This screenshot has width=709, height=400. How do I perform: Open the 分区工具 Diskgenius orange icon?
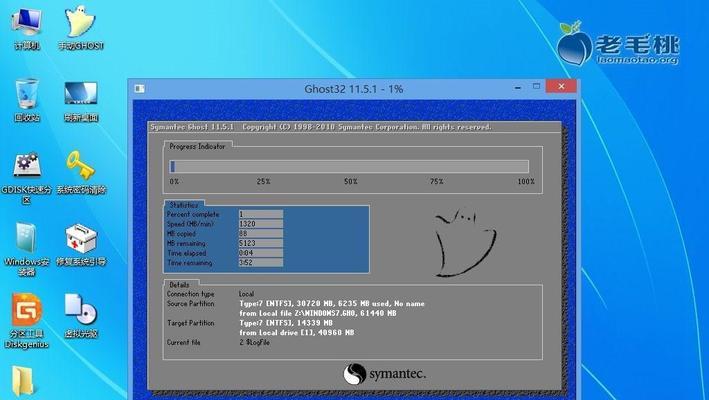(x=26, y=321)
